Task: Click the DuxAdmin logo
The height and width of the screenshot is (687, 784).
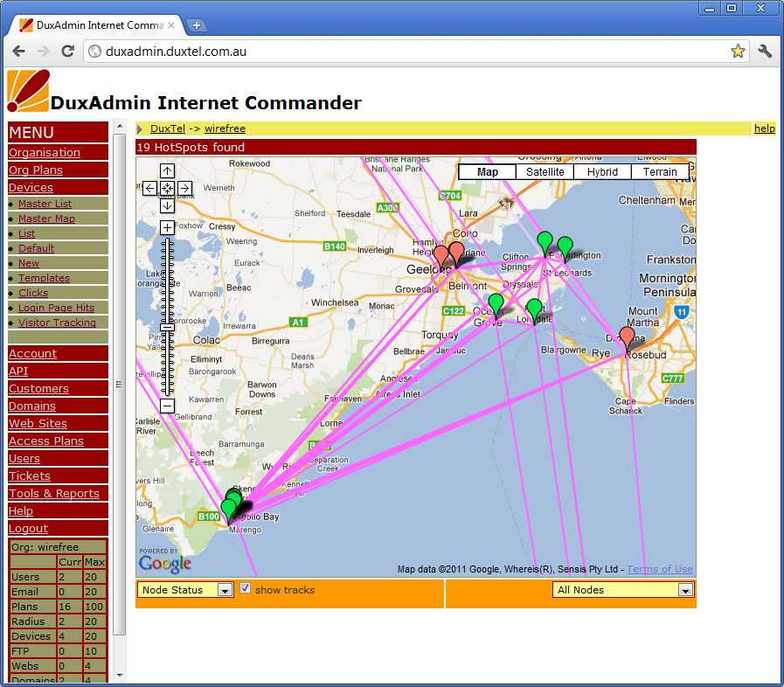Action: click(x=29, y=91)
